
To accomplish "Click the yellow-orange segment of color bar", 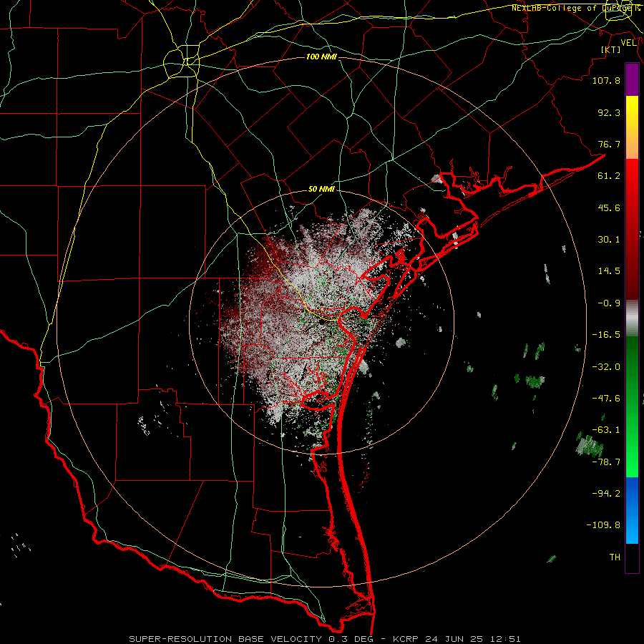I will tap(632, 127).
